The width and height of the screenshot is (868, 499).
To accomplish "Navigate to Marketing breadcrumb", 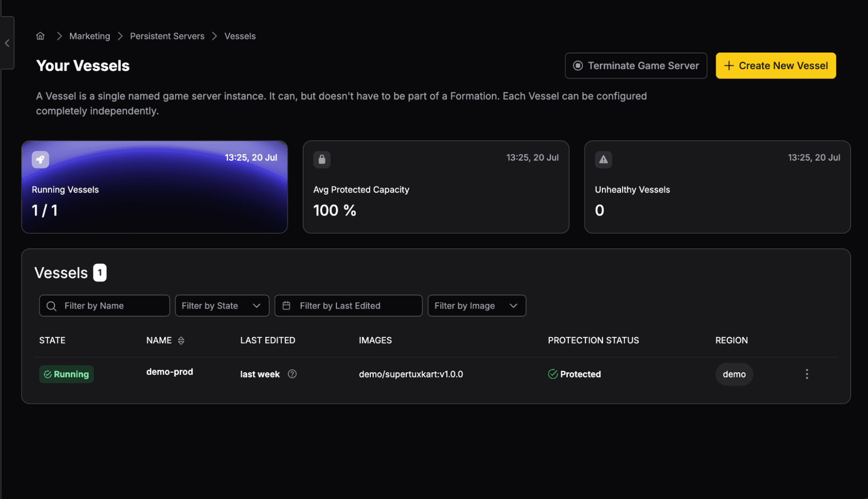I will [x=89, y=36].
